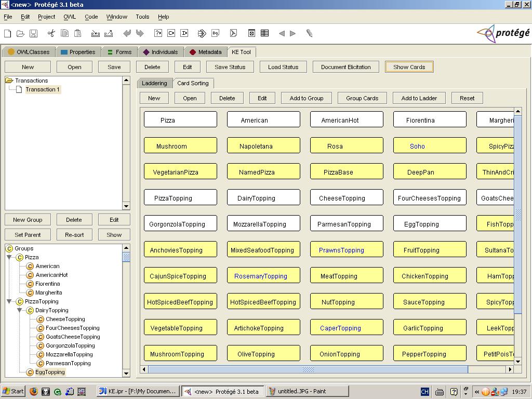Viewport: 532px width, 399px height.
Task: Click the classify taxonomy C icon
Action: 171,33
